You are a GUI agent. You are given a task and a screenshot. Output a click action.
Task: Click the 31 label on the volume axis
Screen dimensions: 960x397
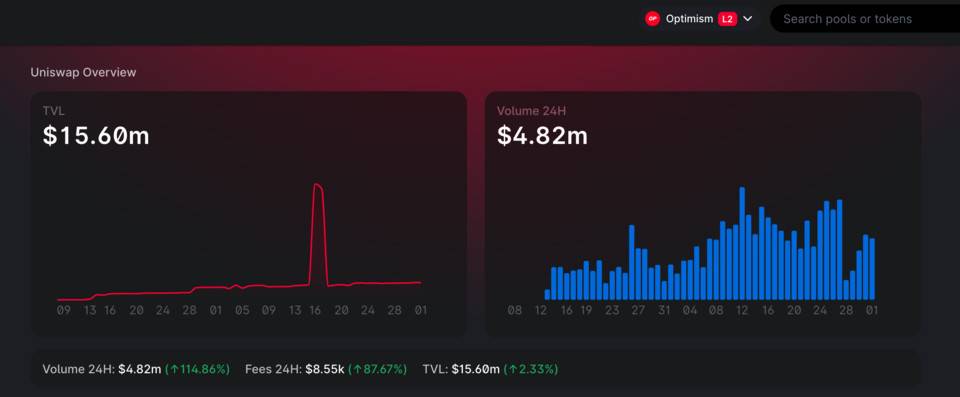click(664, 310)
